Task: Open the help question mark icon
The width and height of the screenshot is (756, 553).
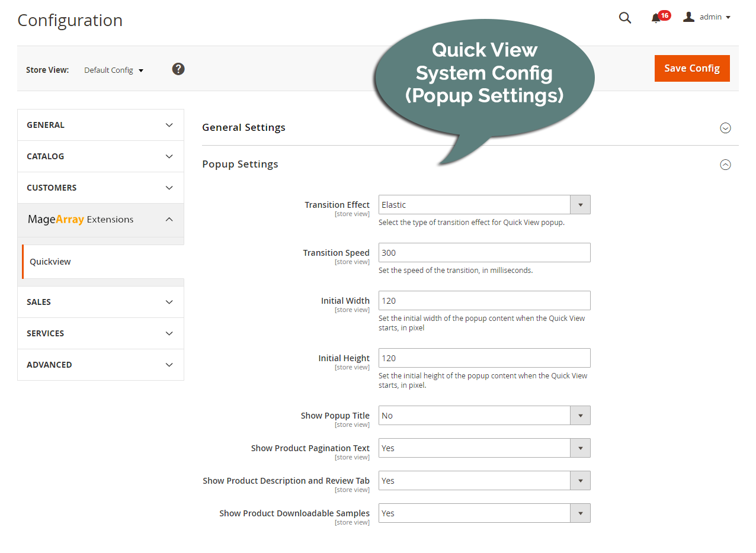Action: [178, 69]
